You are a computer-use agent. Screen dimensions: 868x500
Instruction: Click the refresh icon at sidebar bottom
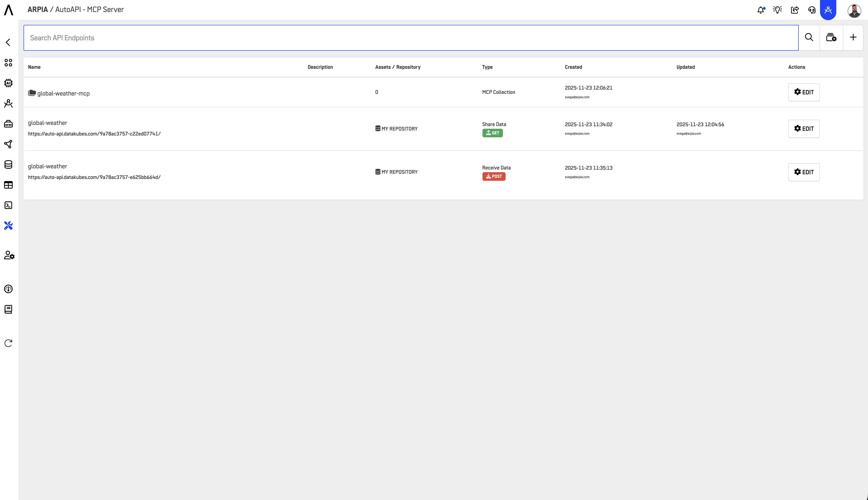[8, 343]
